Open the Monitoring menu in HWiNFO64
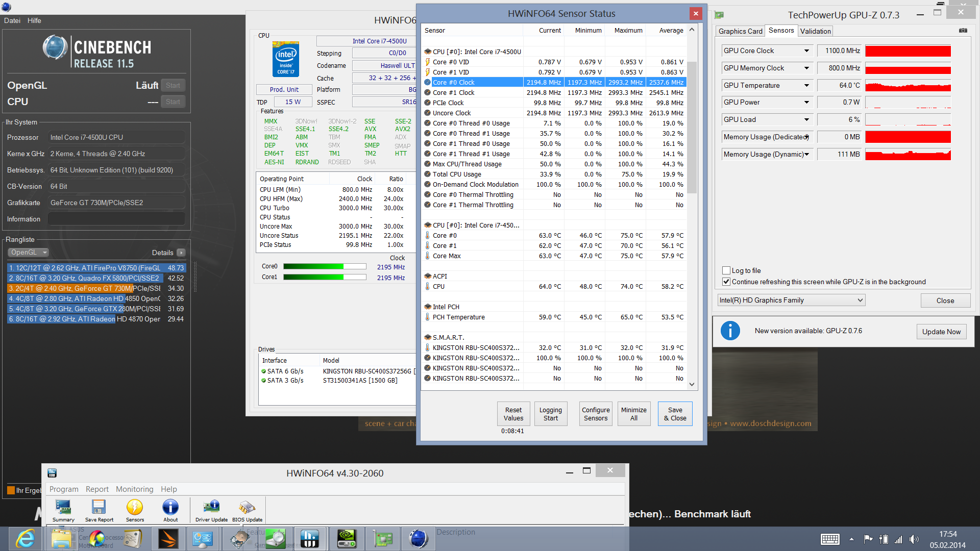Image resolution: width=980 pixels, height=551 pixels. 134,489
